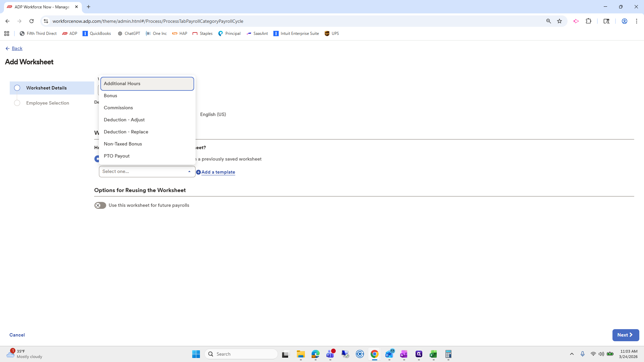Click the bookmark star icon

(x=559, y=21)
